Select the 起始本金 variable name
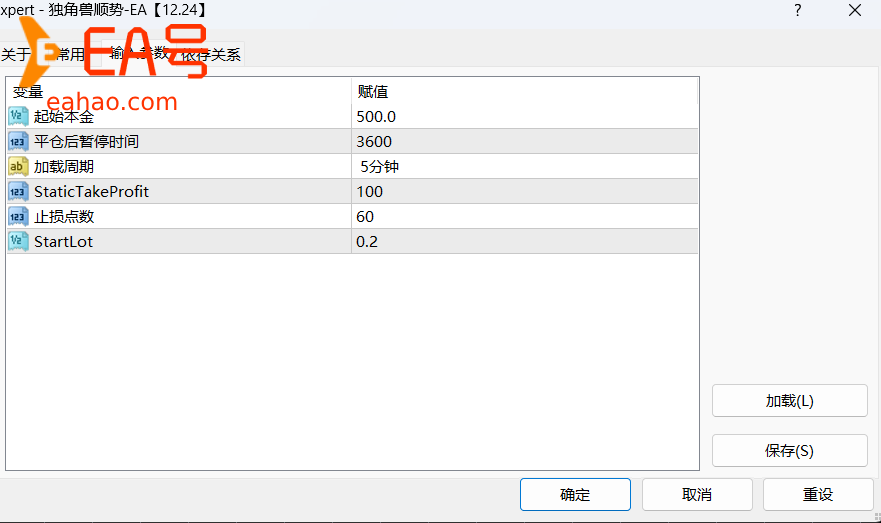The height and width of the screenshot is (523, 881). (x=63, y=116)
